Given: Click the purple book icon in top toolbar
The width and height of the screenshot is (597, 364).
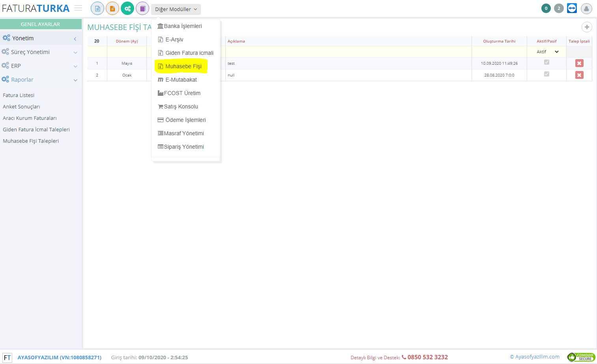Looking at the screenshot, I should click(142, 8).
